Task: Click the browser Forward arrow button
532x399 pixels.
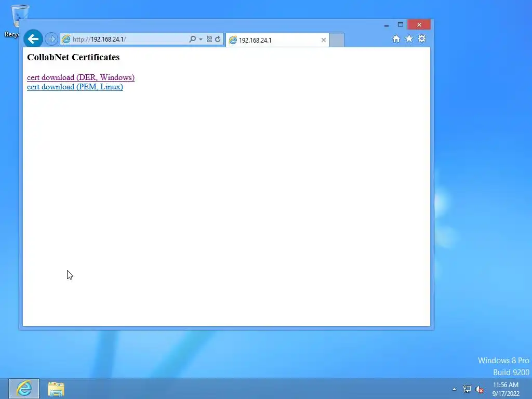Action: click(x=51, y=39)
